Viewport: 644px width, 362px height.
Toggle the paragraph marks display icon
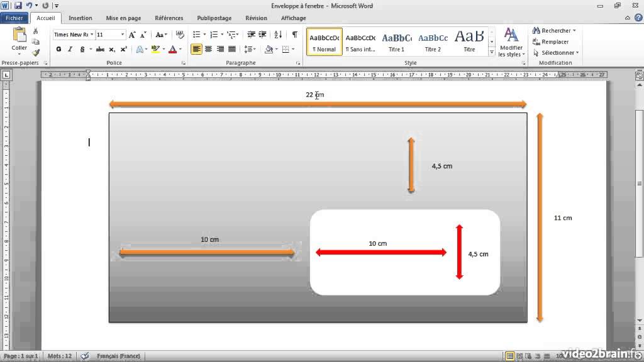click(x=295, y=35)
